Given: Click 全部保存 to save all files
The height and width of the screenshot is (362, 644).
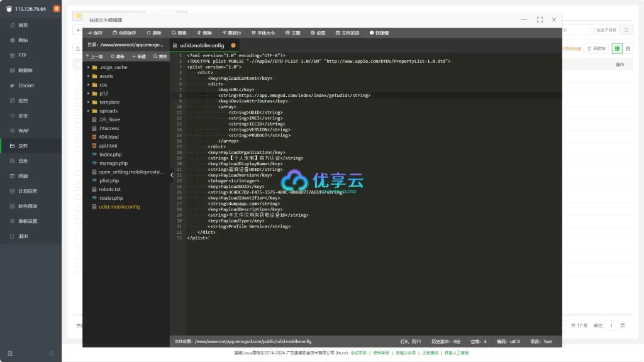Looking at the screenshot, I should pos(124,33).
